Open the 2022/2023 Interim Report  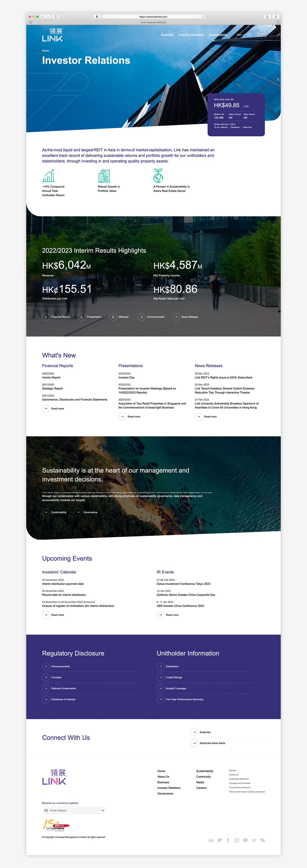(51, 378)
